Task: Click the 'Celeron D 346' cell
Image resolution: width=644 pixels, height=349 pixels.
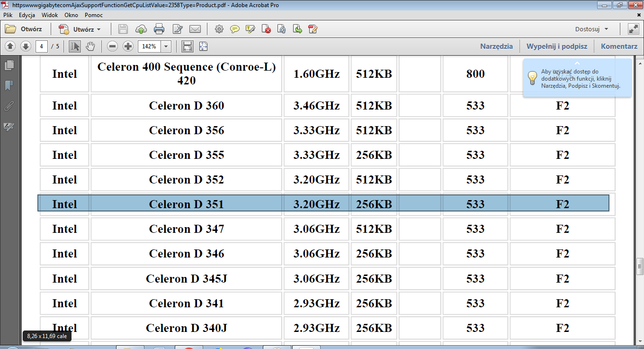Action: 187,254
